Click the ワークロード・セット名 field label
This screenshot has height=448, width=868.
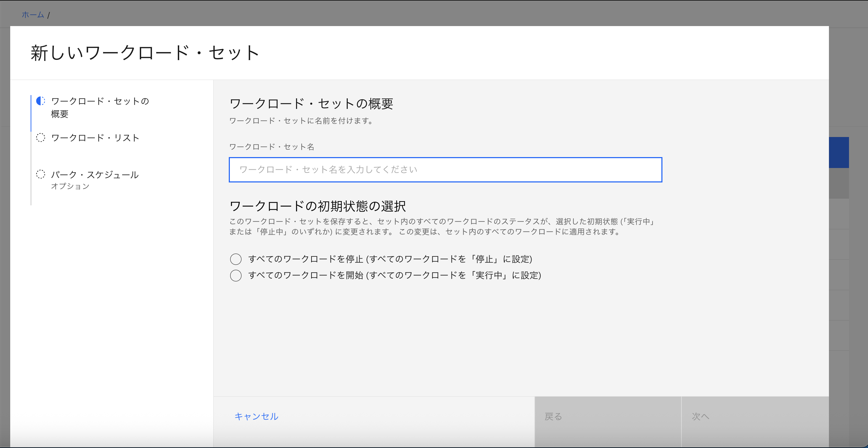(x=272, y=147)
